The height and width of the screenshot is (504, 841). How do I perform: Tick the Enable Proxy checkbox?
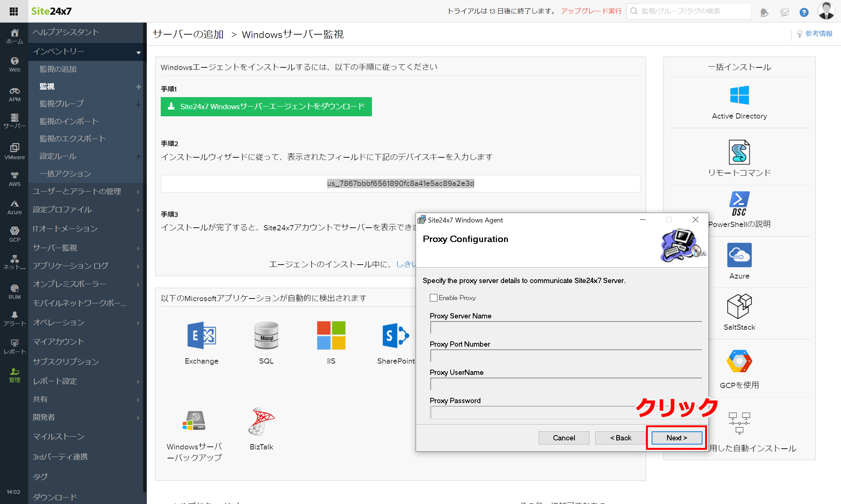tap(434, 298)
